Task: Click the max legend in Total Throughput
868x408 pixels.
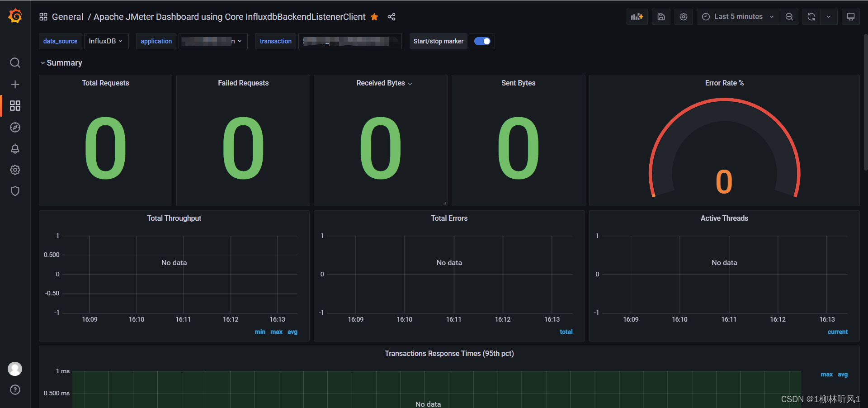Action: (x=276, y=332)
